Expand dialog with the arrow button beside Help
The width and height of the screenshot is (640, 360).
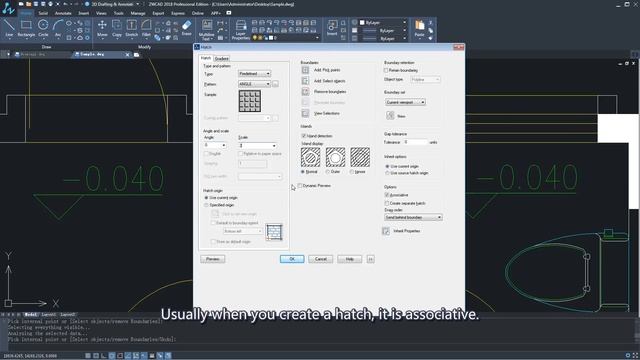[371, 259]
